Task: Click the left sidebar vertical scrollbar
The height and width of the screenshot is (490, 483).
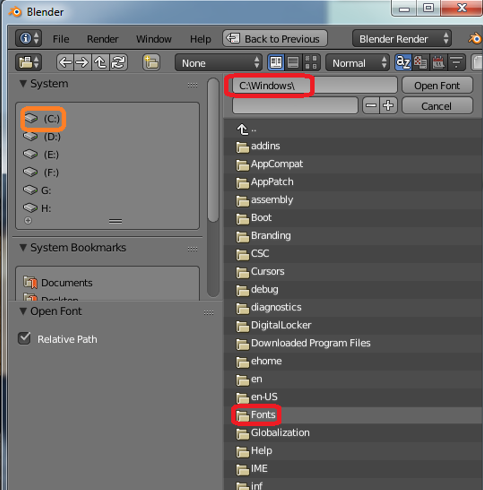Action: tap(213, 150)
